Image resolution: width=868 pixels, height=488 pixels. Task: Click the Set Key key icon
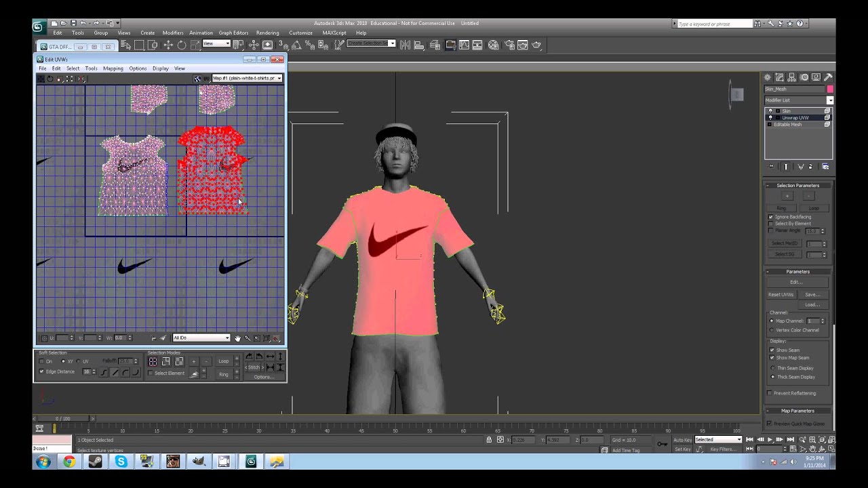[x=662, y=444]
